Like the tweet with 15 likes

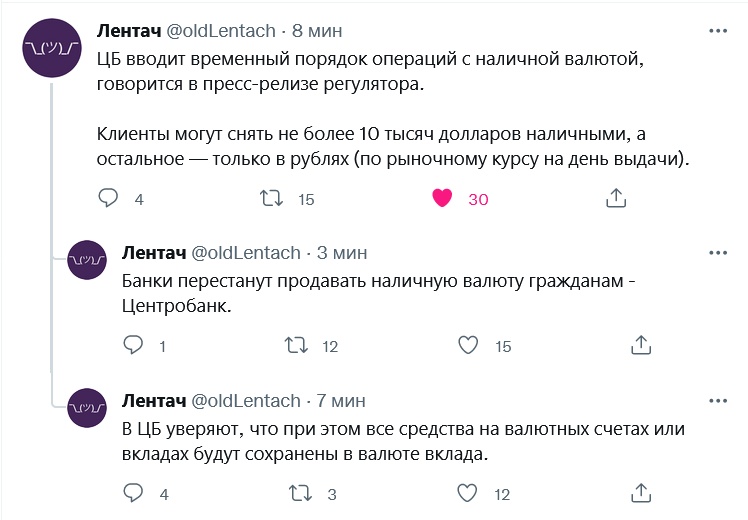[467, 346]
